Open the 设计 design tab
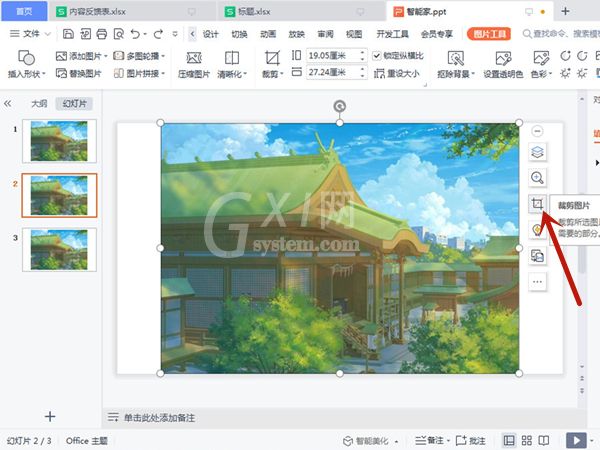 pyautogui.click(x=210, y=34)
